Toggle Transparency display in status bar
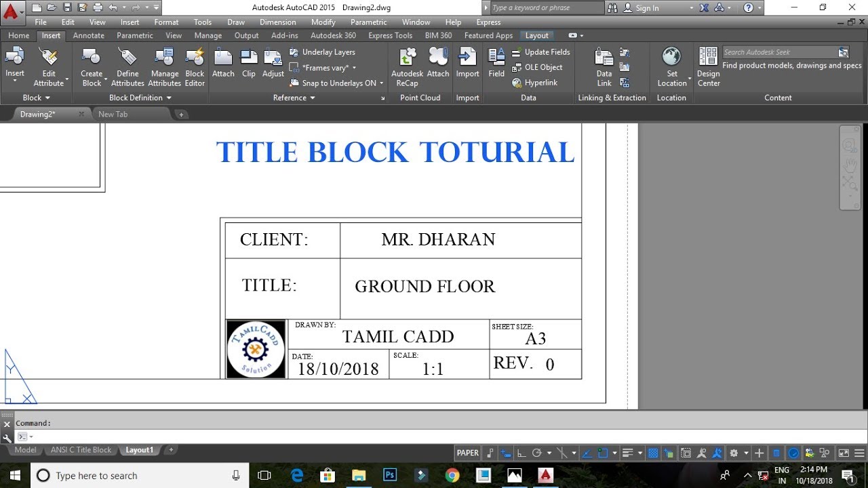 click(x=652, y=453)
